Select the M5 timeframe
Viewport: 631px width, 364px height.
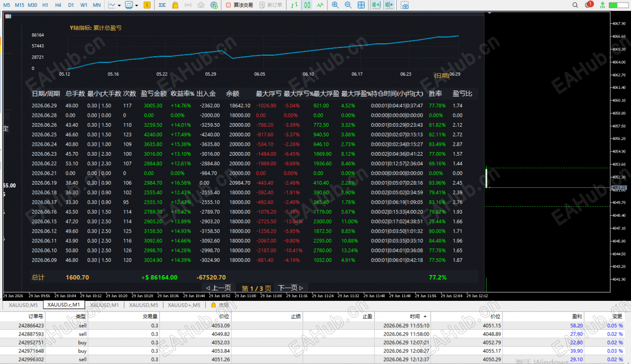tap(6, 5)
